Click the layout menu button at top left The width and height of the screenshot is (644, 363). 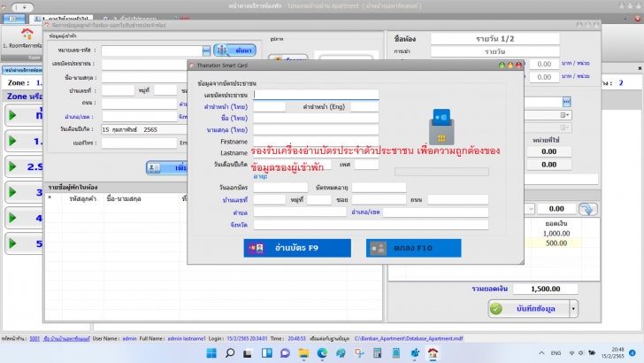[14, 19]
